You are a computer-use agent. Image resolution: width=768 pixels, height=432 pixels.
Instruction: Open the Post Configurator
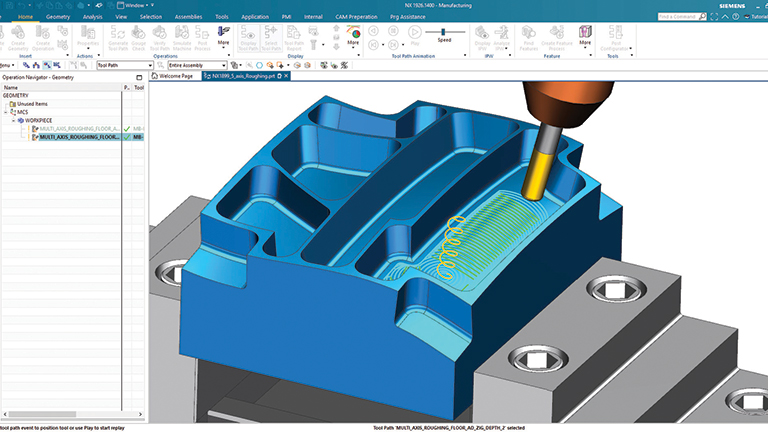coord(615,38)
